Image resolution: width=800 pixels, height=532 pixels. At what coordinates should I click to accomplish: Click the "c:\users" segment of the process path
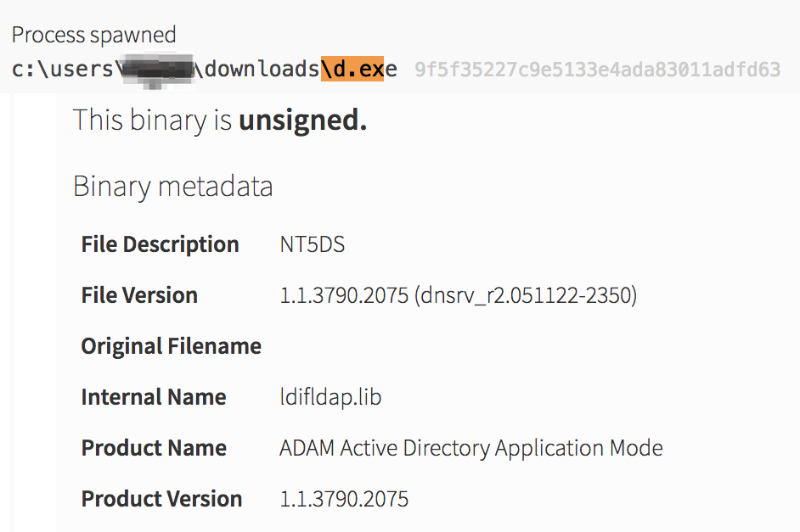(61, 70)
